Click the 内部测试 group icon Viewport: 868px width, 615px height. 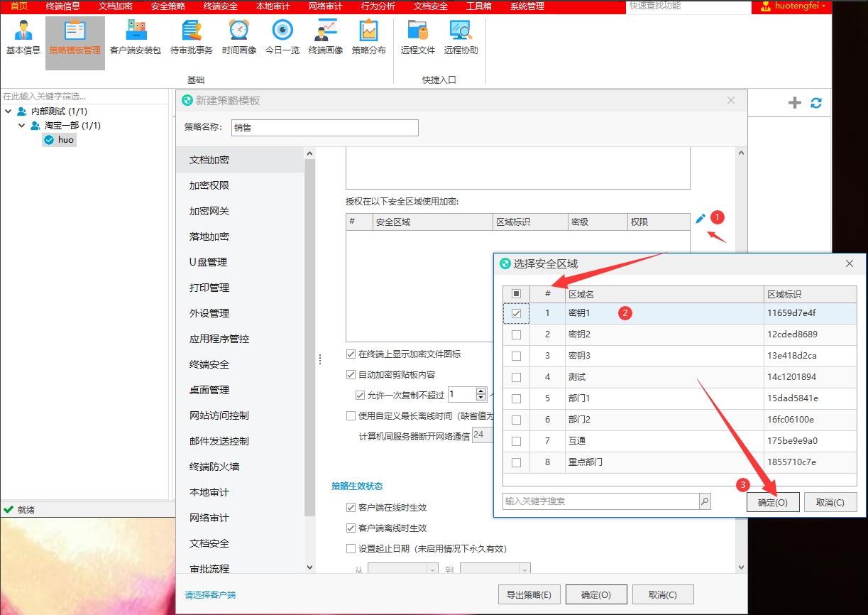click(x=22, y=111)
